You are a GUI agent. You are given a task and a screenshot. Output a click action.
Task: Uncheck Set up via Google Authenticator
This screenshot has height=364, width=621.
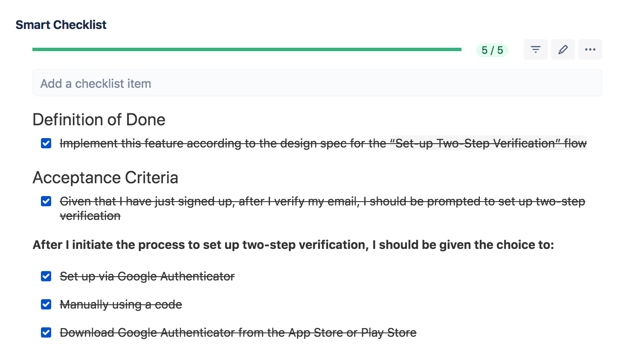click(x=46, y=276)
